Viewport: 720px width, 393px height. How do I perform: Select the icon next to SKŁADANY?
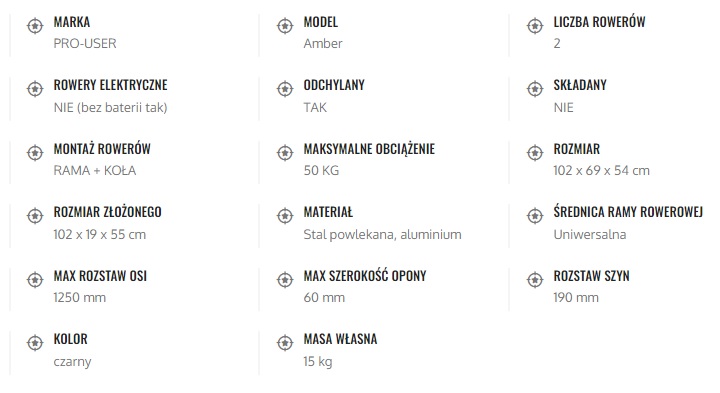(534, 89)
